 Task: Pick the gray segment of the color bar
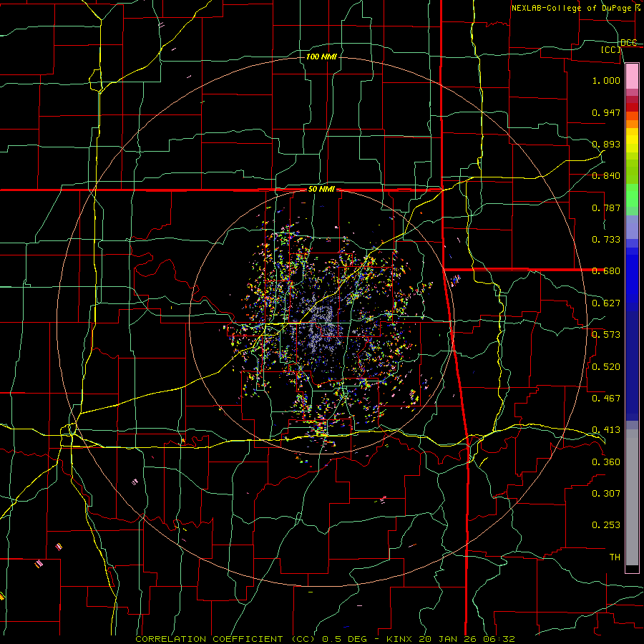point(632,497)
